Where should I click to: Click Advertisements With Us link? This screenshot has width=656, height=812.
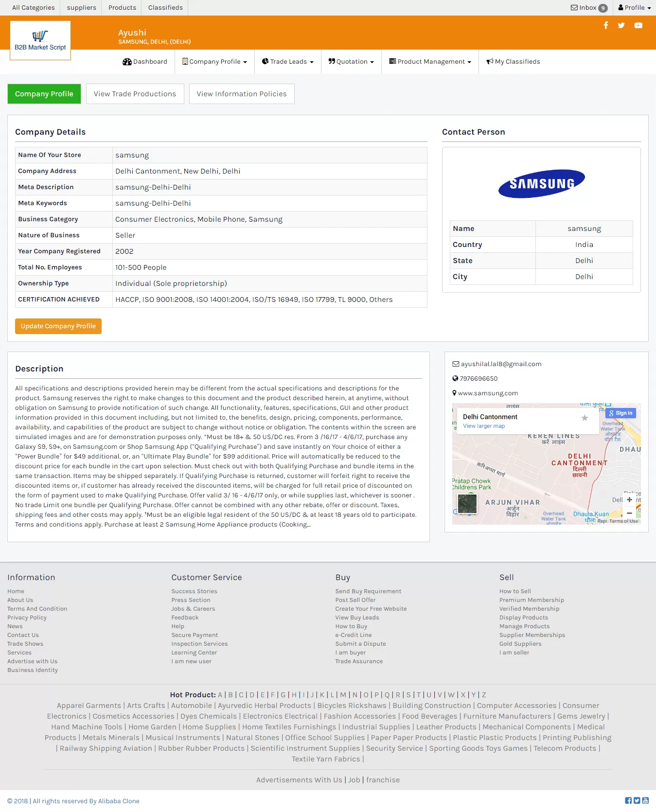[x=299, y=780]
